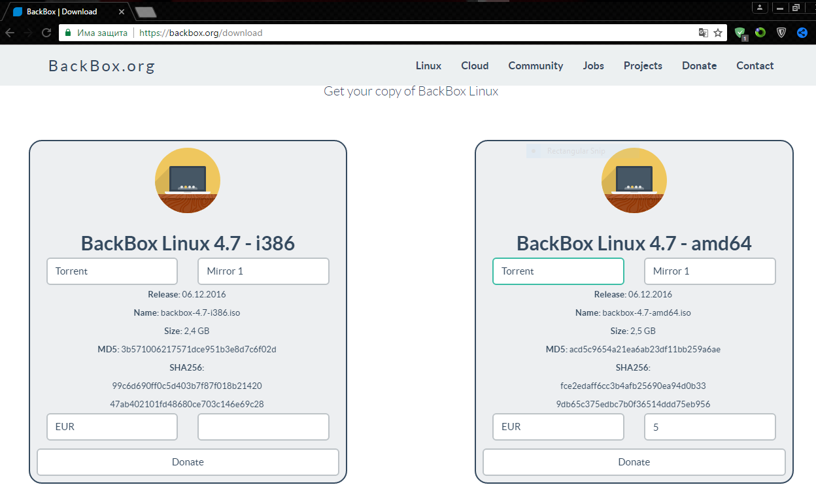Screen dimensions: 816x504
Task: Focus the amd64 donation amount field showing 5
Action: click(x=710, y=427)
